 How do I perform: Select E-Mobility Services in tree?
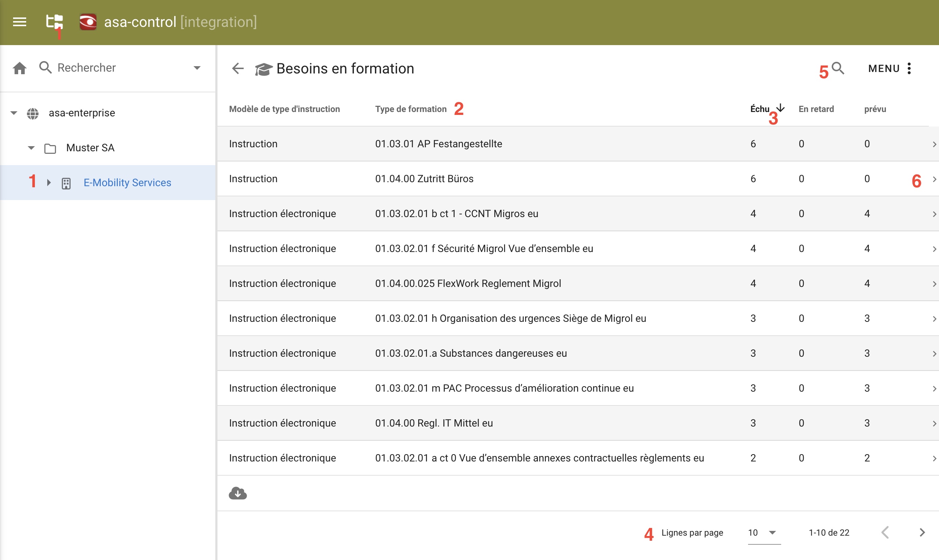(127, 183)
